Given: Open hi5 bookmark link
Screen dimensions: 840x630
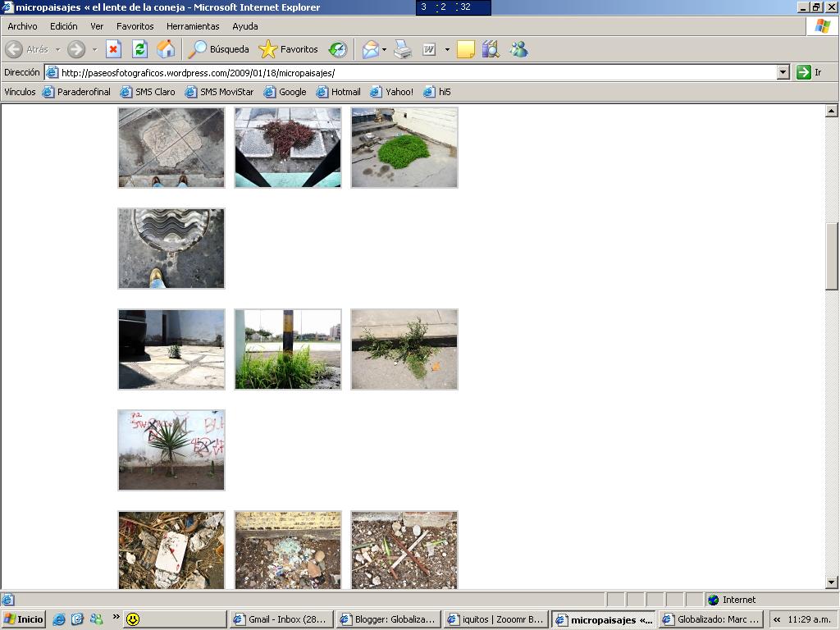Looking at the screenshot, I should click(437, 92).
